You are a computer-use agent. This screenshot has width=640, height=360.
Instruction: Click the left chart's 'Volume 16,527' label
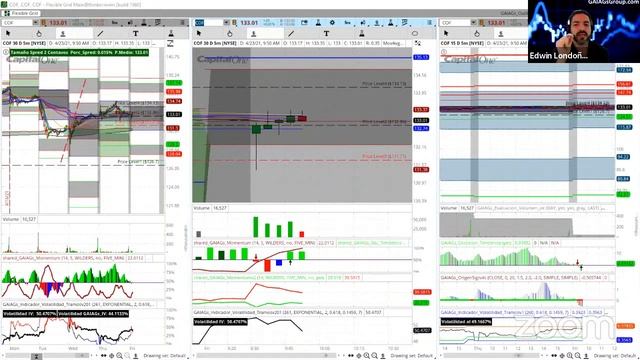coord(19,219)
